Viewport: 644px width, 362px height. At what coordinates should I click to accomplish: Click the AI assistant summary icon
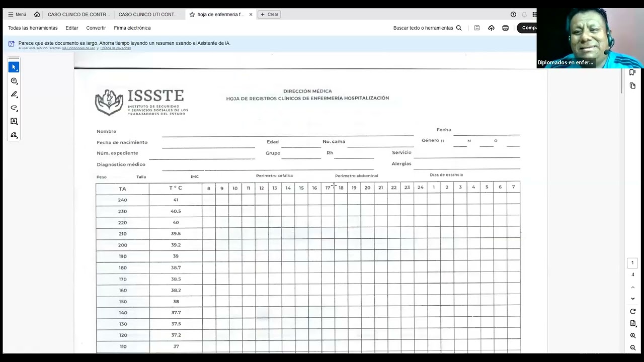[11, 44]
